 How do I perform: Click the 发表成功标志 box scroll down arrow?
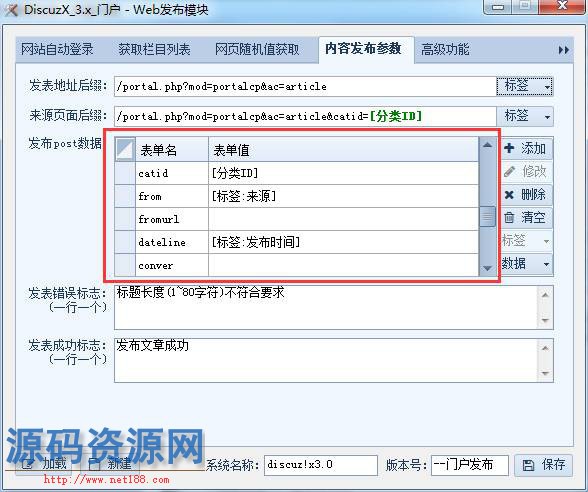pos(545,374)
